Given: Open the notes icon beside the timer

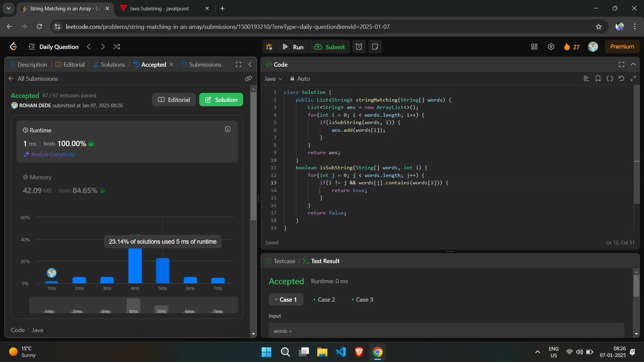Looking at the screenshot, I should click(375, 47).
